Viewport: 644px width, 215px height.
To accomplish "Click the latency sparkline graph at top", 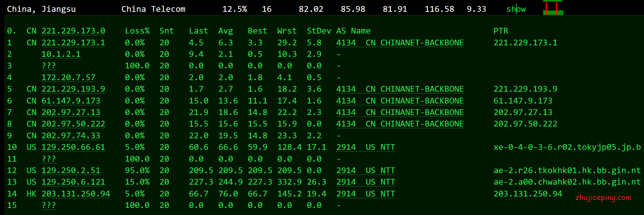I will click(553, 8).
